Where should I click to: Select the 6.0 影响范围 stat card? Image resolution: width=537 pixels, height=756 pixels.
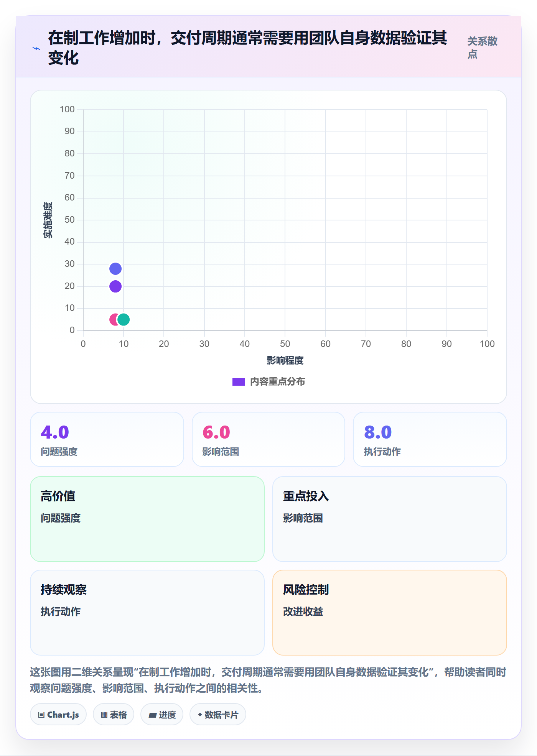click(268, 439)
